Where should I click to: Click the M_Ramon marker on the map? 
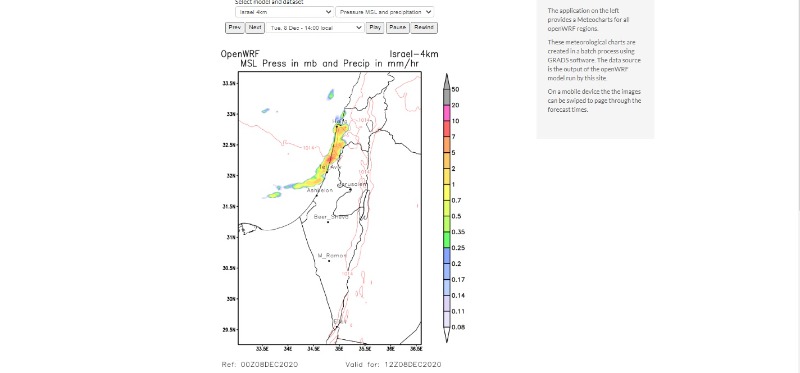coord(329,261)
